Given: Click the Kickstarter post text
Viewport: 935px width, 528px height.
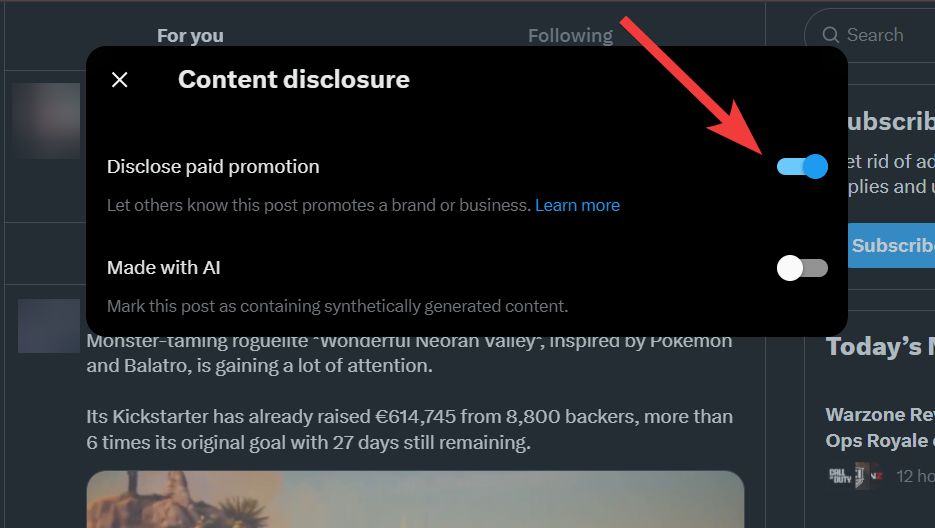Looking at the screenshot, I should click(409, 429).
